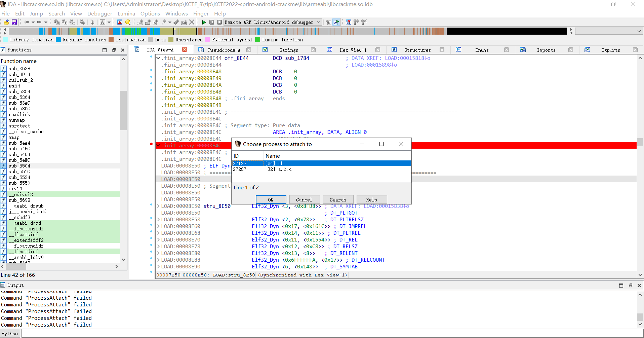Click the breakpoint list toolbar icon

point(349,22)
